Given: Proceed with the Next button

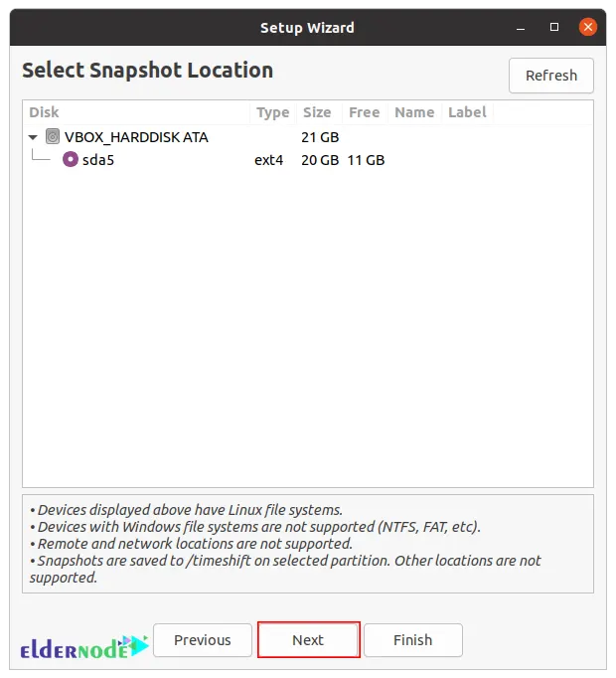Looking at the screenshot, I should [x=308, y=640].
